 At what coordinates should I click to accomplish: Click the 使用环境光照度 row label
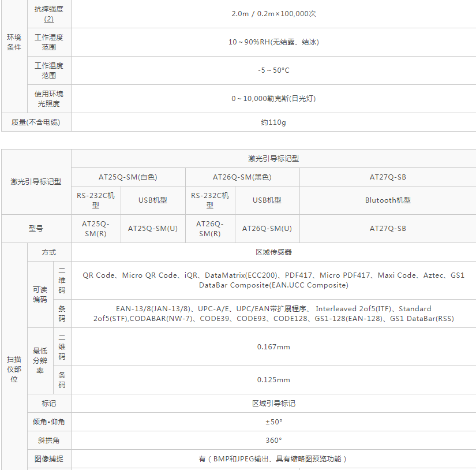tap(49, 99)
